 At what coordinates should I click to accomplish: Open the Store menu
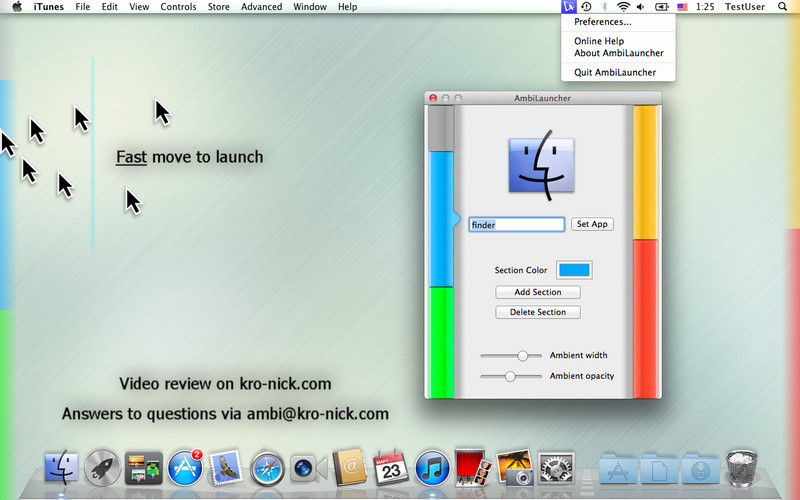click(218, 7)
